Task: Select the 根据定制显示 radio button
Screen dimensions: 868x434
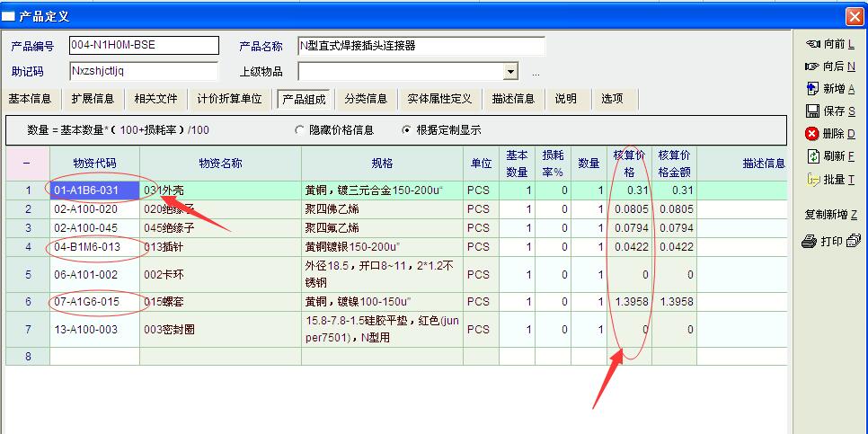Action: (406, 130)
